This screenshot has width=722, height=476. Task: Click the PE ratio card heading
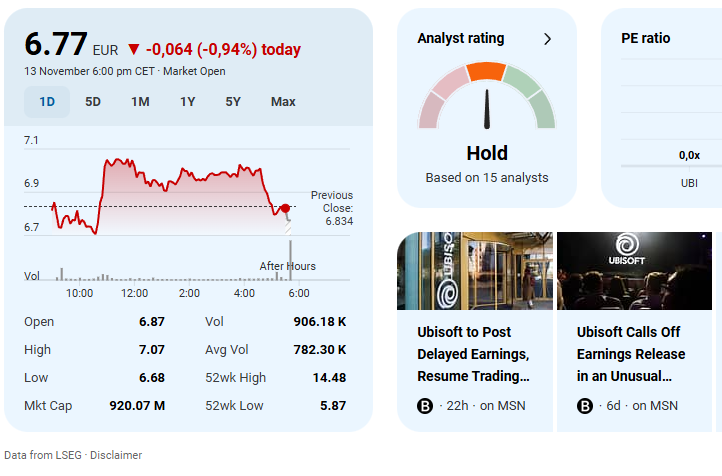click(645, 39)
